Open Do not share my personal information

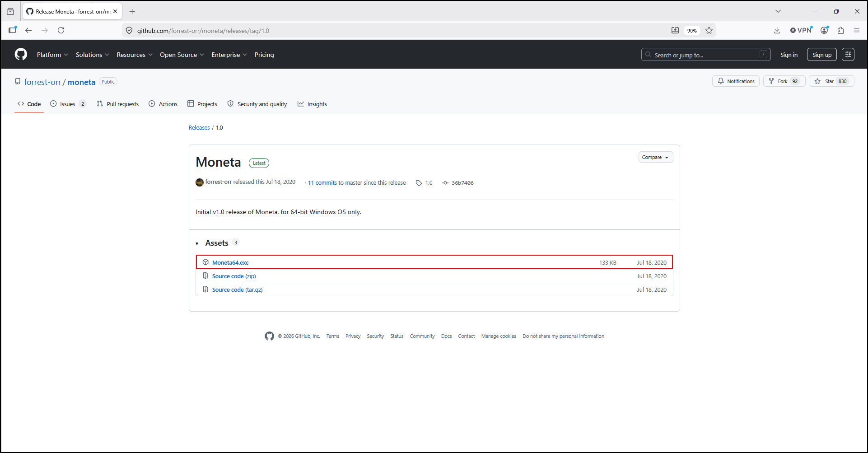coord(563,336)
